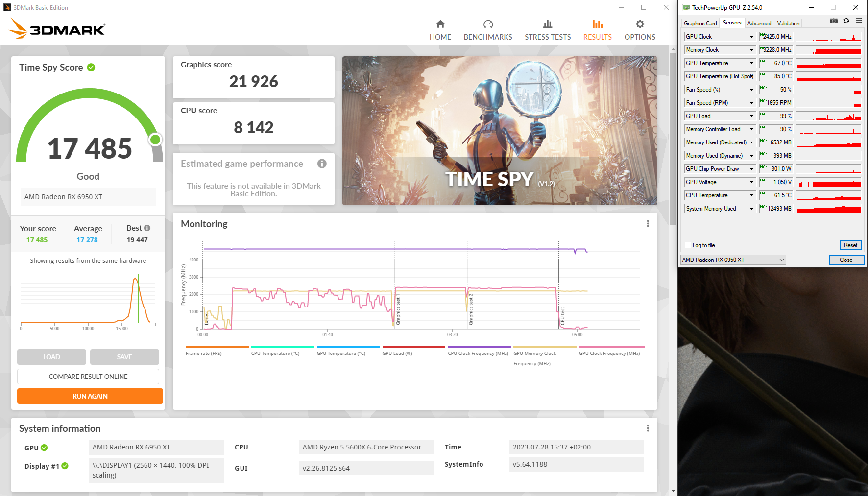Click the Graphics test 2 timeline marker
The height and width of the screenshot is (496, 868).
point(471,309)
